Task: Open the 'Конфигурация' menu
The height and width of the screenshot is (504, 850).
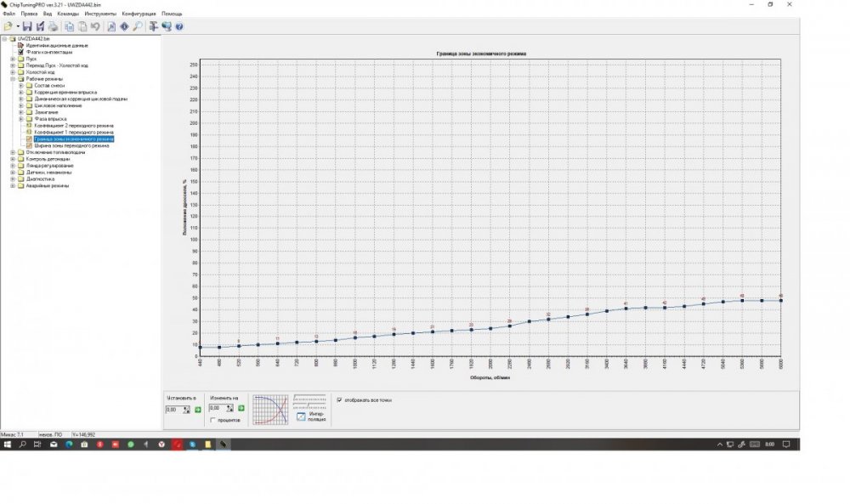Action: pyautogui.click(x=139, y=14)
